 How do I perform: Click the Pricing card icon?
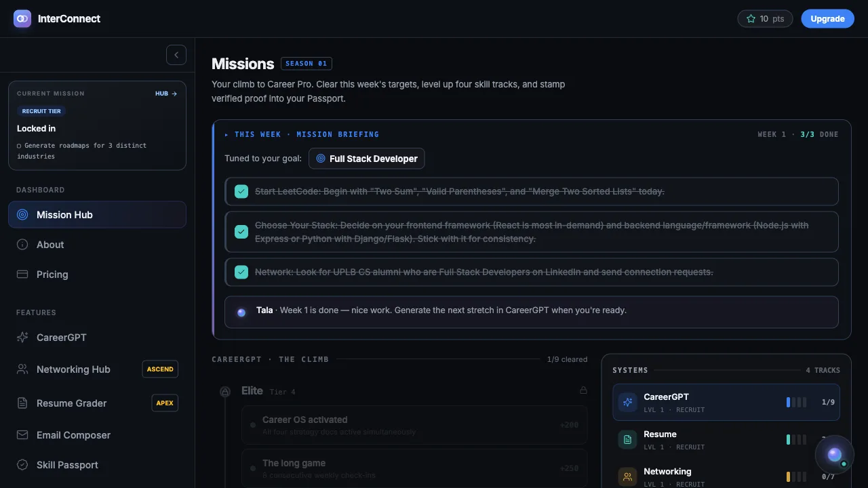(22, 274)
